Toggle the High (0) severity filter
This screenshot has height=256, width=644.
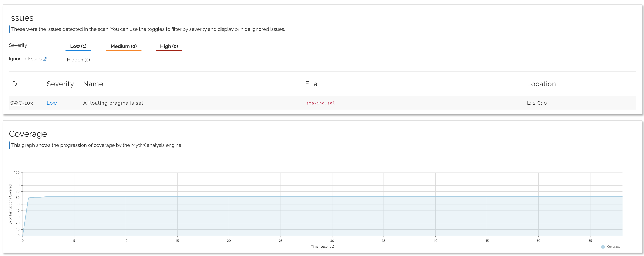coord(169,46)
